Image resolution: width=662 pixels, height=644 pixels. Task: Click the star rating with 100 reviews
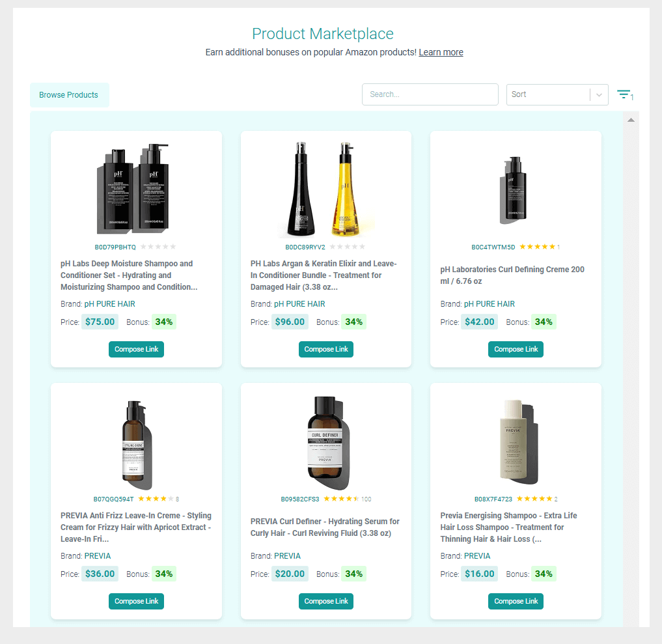341,499
